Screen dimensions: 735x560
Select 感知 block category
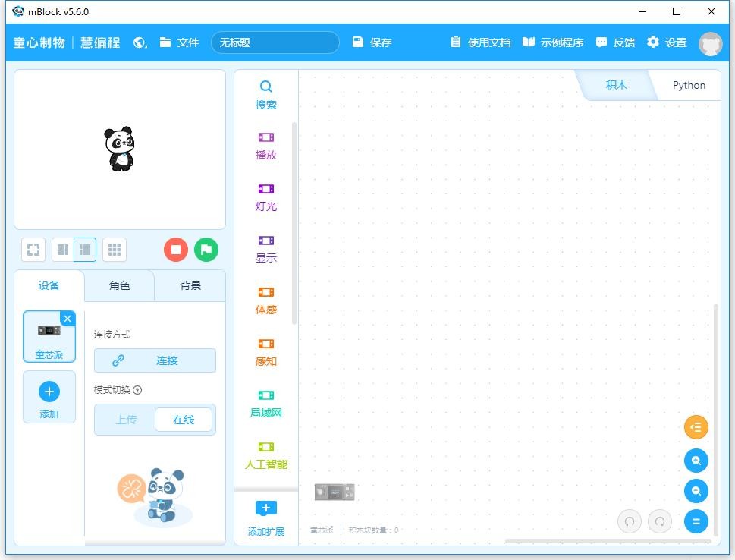coord(265,352)
